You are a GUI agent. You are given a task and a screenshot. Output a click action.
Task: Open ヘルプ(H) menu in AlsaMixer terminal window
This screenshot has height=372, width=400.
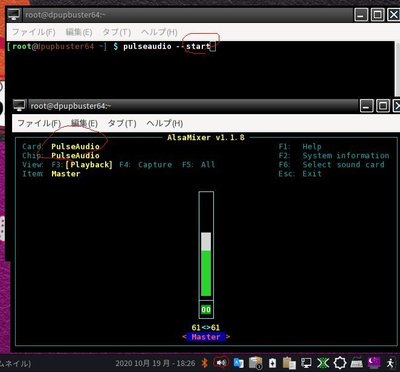[x=165, y=123]
